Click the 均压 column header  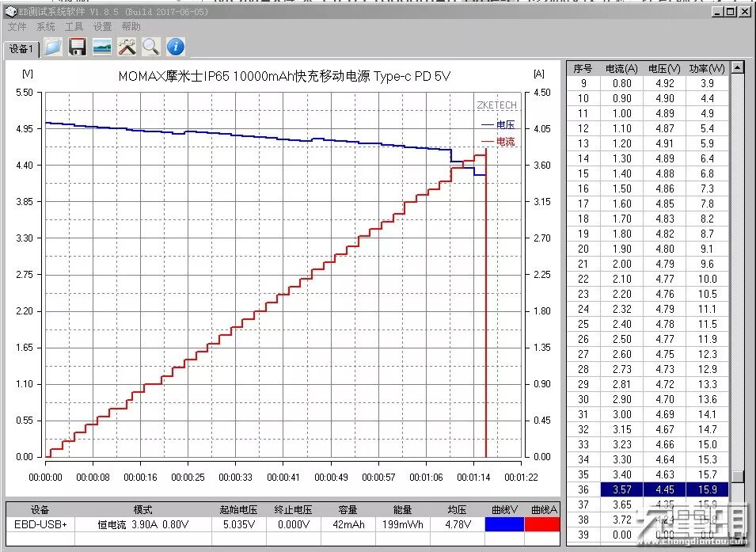coord(457,509)
